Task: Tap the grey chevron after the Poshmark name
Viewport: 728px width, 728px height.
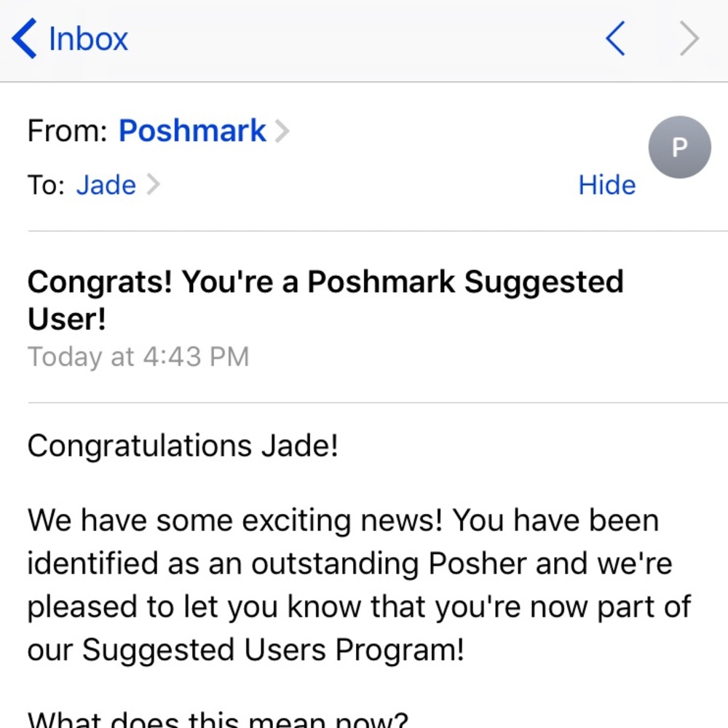Action: click(283, 131)
